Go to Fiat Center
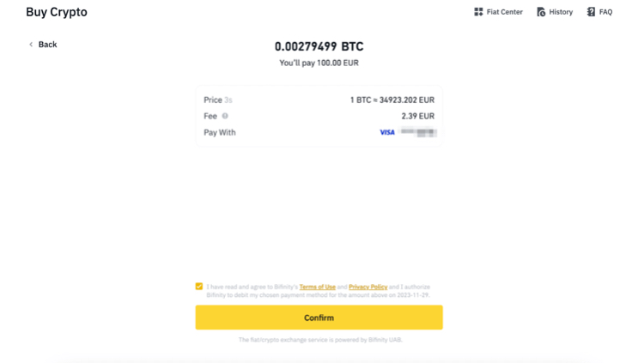 [499, 12]
